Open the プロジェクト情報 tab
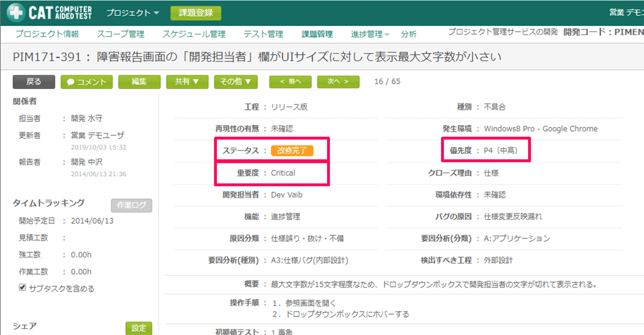Screen dimensions: 644x335 pyautogui.click(x=47, y=34)
